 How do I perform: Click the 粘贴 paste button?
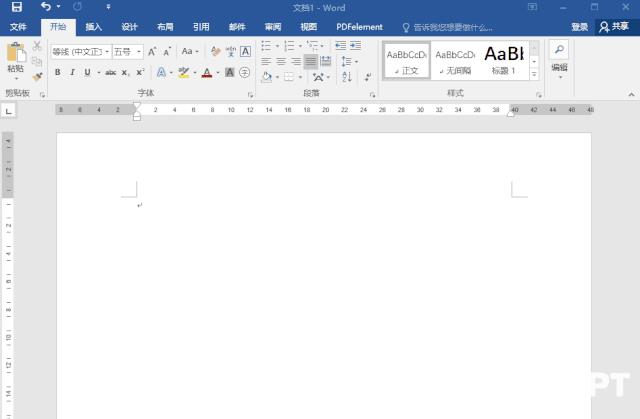tap(16, 61)
